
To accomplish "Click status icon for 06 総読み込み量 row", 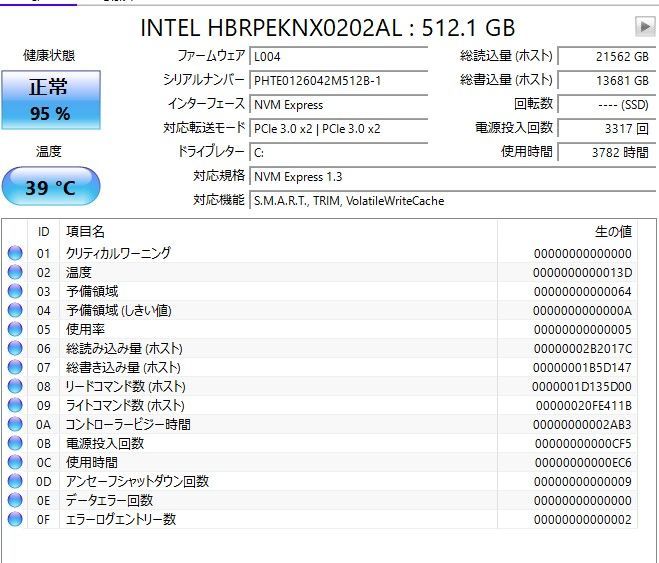I will (x=15, y=348).
